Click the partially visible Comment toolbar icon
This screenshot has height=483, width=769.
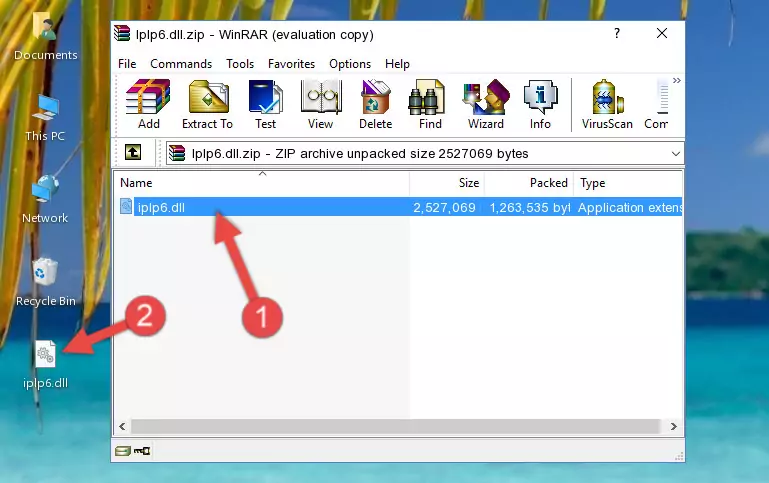point(657,104)
